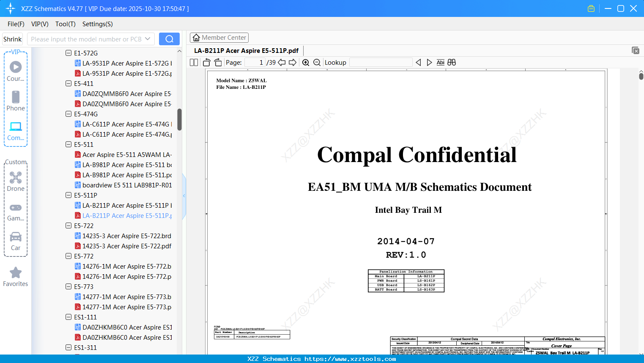Collapse the E5-773 tree node
Screen dimensions: 644x363
click(69, 287)
